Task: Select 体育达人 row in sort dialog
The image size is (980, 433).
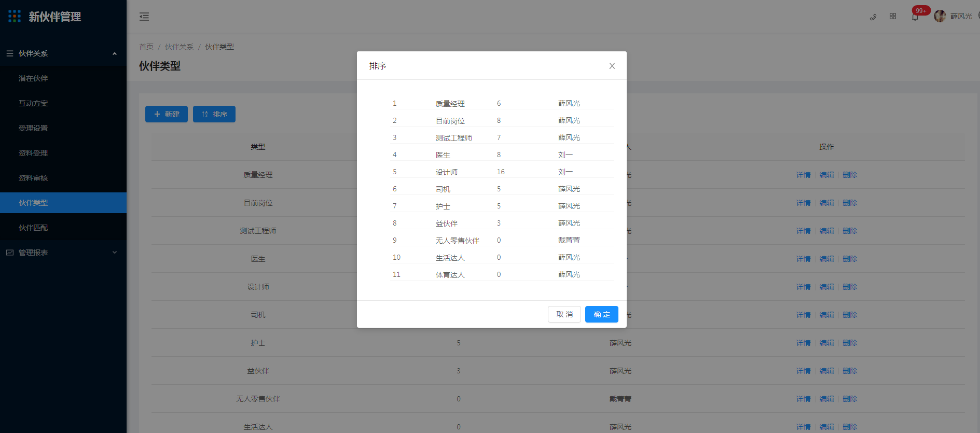Action: tap(502, 274)
